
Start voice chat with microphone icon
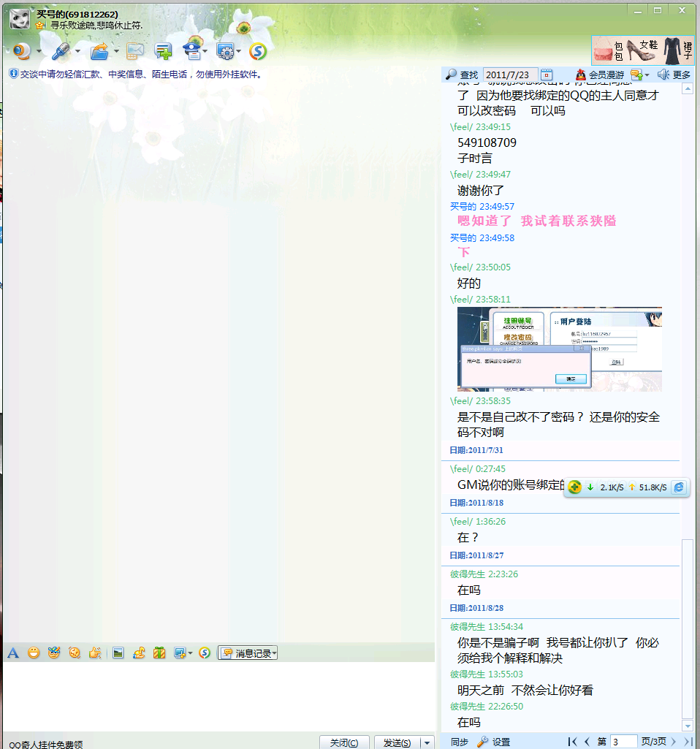pos(61,51)
